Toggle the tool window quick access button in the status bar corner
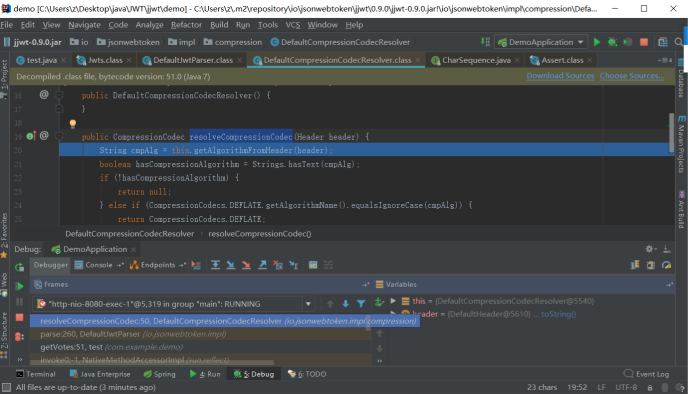This screenshot has height=394, width=688. (6, 387)
